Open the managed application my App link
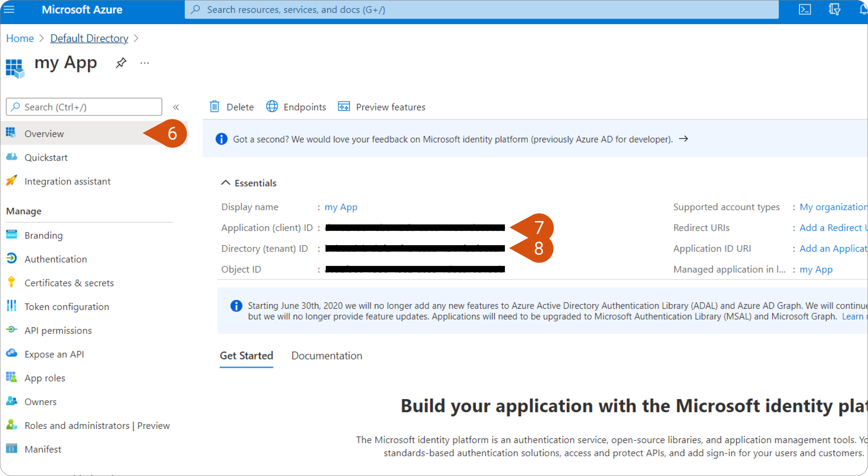This screenshot has height=476, width=868. point(816,269)
